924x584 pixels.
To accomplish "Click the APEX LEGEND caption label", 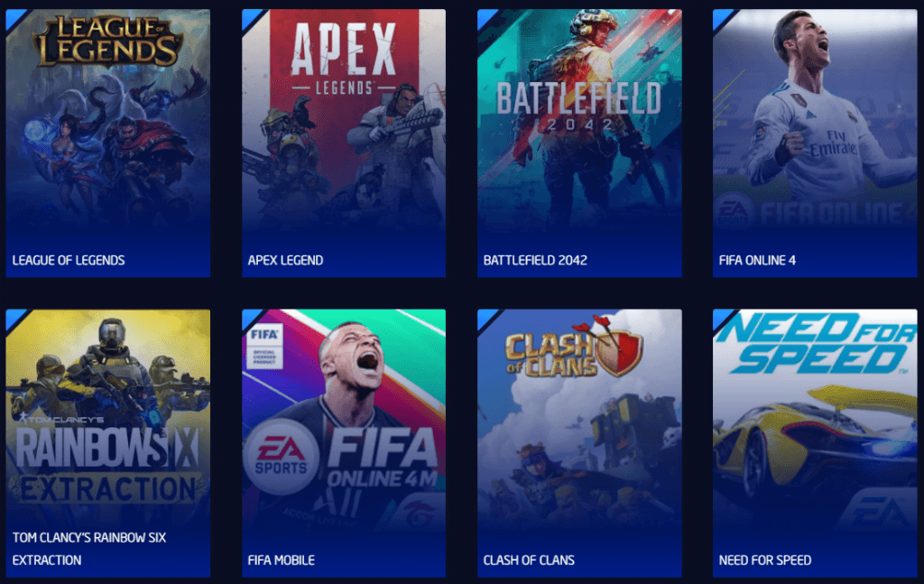I will click(x=285, y=260).
